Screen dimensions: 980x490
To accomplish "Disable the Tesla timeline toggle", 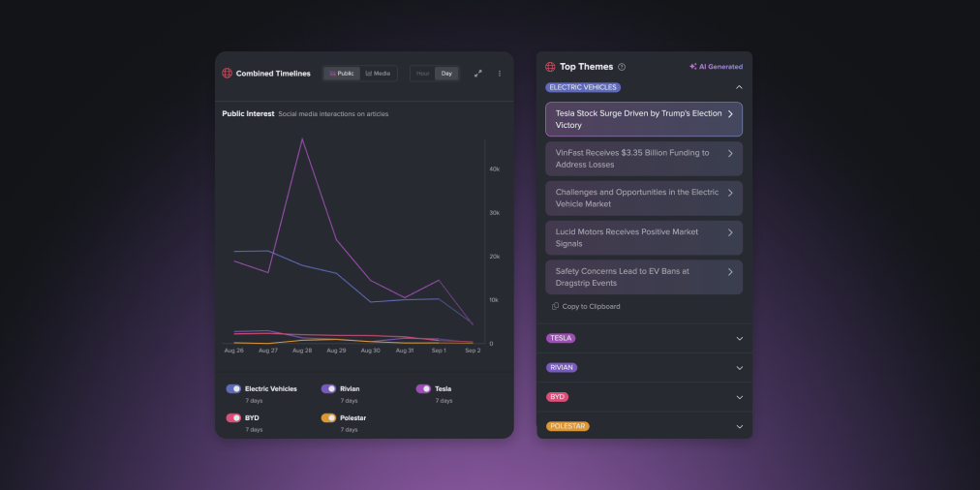I will click(x=423, y=388).
